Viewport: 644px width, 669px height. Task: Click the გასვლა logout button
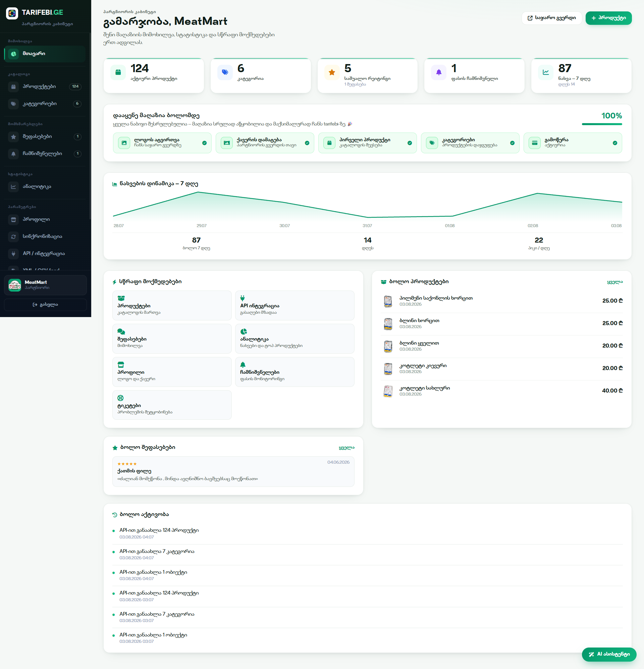pyautogui.click(x=45, y=305)
